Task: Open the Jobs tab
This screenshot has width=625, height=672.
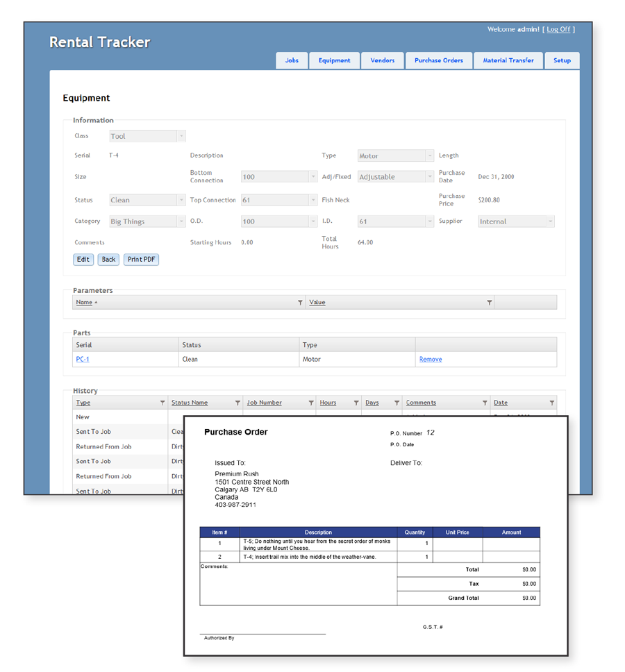Action: click(292, 60)
